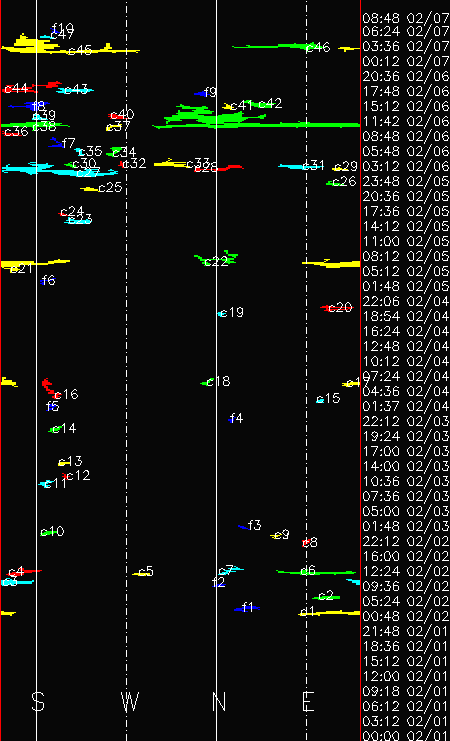Viewport: 450px width, 741px height.
Task: Click the c10 event label
Action: click(52, 531)
